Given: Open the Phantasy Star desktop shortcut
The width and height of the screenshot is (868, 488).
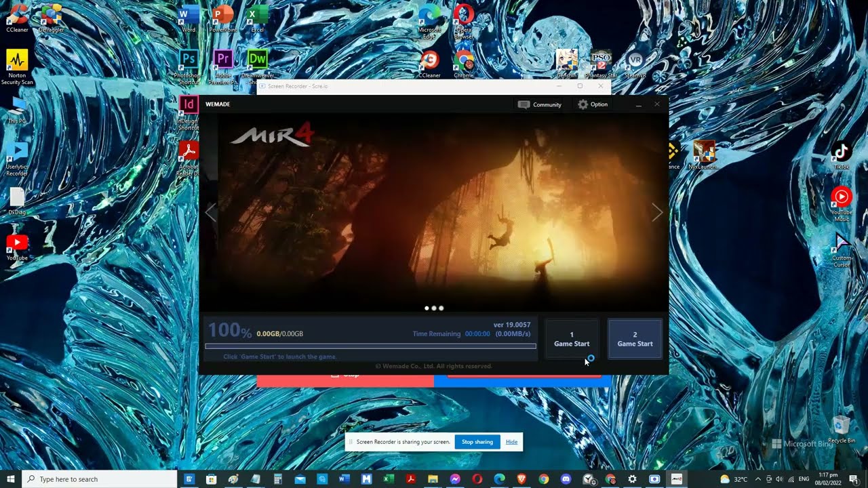Looking at the screenshot, I should (601, 64).
